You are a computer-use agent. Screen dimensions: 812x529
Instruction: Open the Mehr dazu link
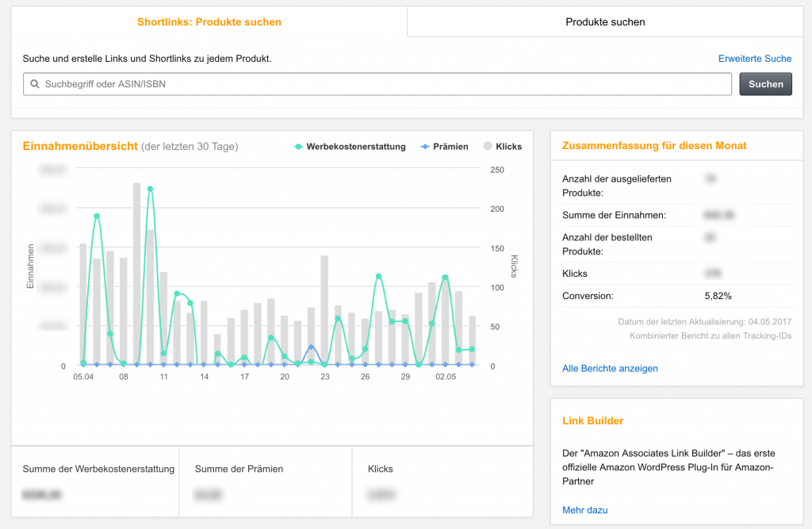[584, 510]
